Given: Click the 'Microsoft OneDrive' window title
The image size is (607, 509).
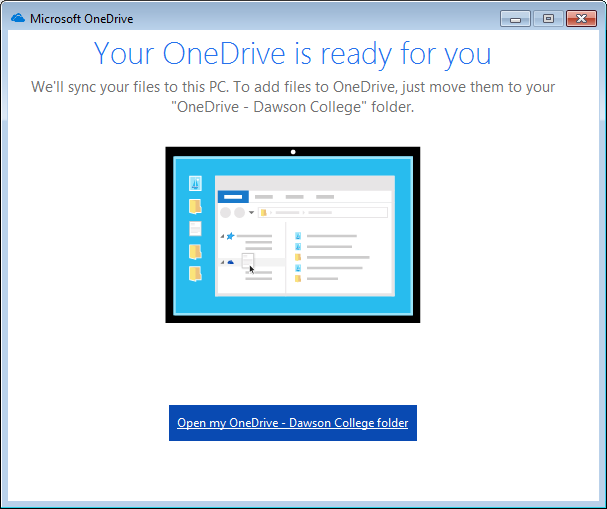Looking at the screenshot, I should [x=82, y=19].
